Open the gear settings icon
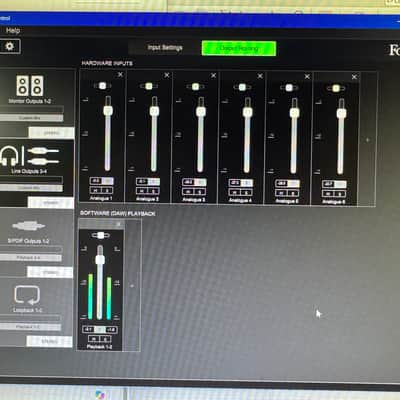This screenshot has height=400, width=400. [9, 46]
